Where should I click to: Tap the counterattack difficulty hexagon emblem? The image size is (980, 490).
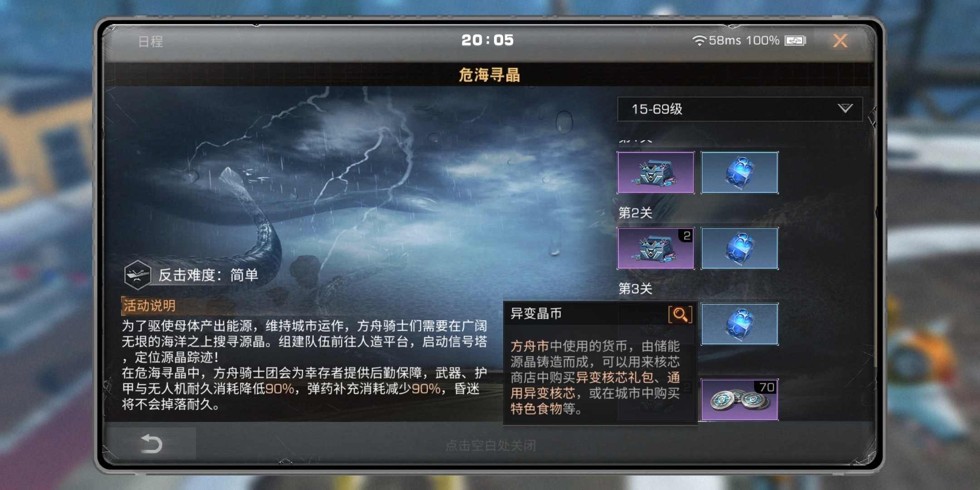(x=137, y=275)
